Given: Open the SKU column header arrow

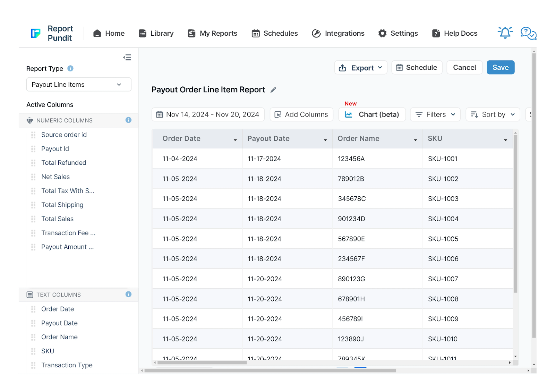Looking at the screenshot, I should click(x=506, y=140).
